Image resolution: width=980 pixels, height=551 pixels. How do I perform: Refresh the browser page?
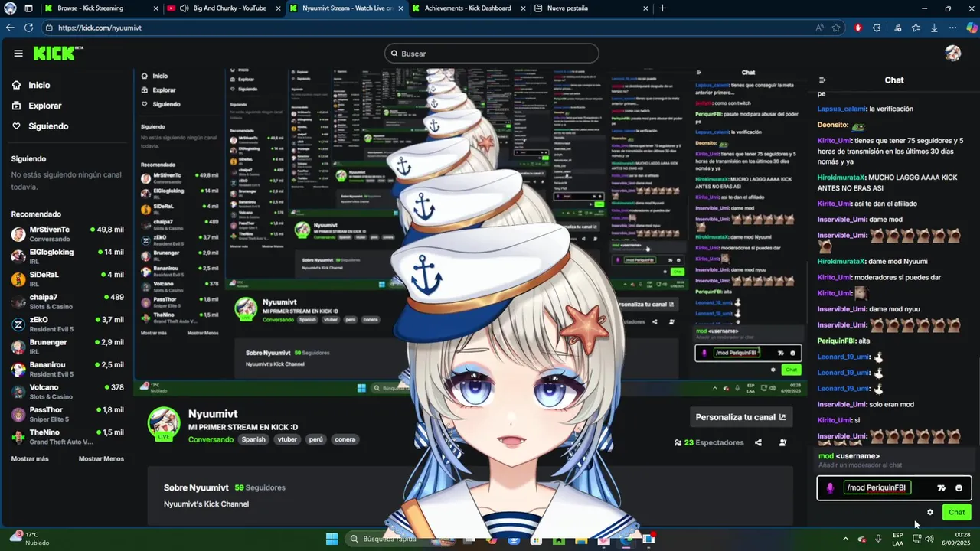click(x=28, y=28)
